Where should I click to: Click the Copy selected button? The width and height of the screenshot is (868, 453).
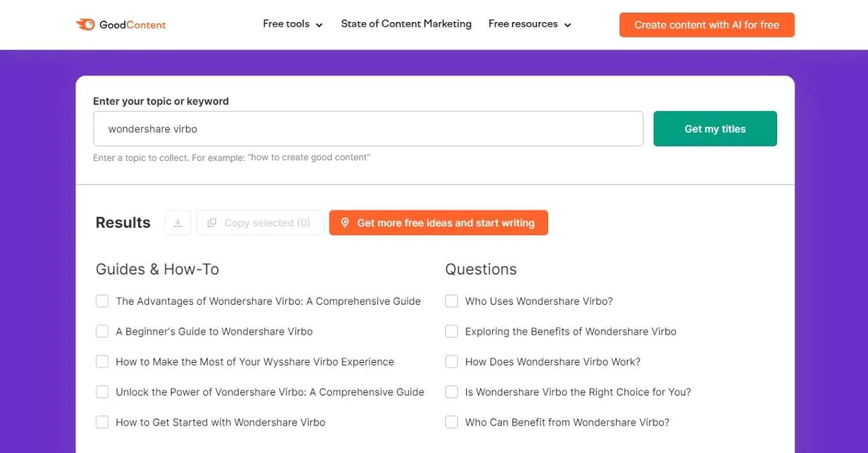(260, 222)
